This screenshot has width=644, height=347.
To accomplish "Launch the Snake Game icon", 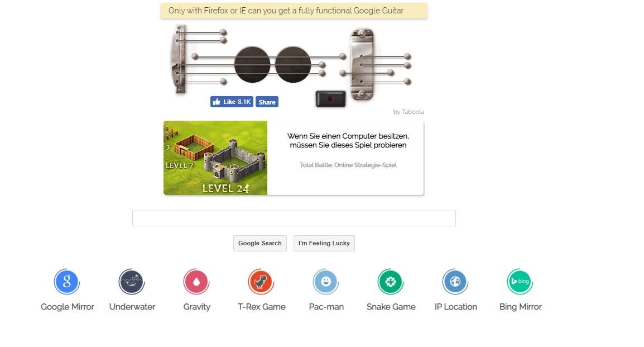I will pos(391,282).
